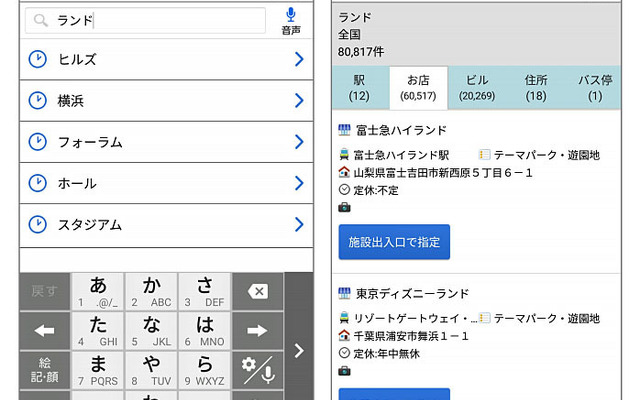Click category icon in 東京ディズニーランド entry
Viewport: 640px width, 400px height.
point(484,318)
